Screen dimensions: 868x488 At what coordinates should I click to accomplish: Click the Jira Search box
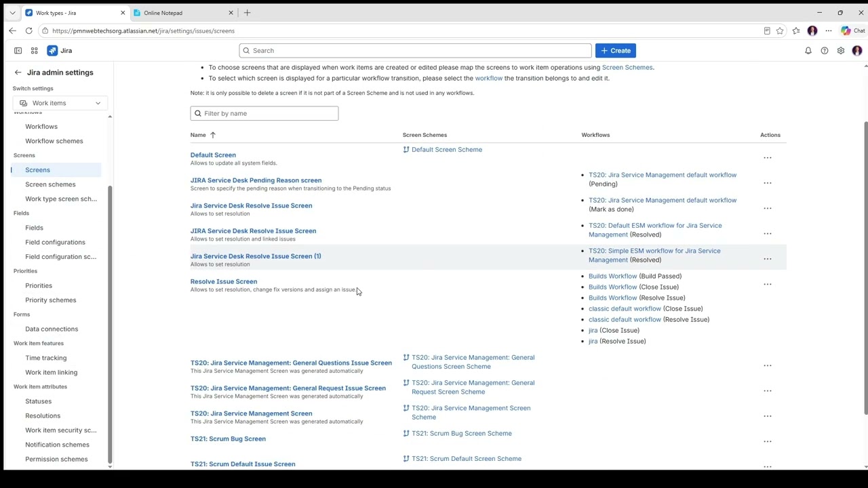[x=416, y=51]
